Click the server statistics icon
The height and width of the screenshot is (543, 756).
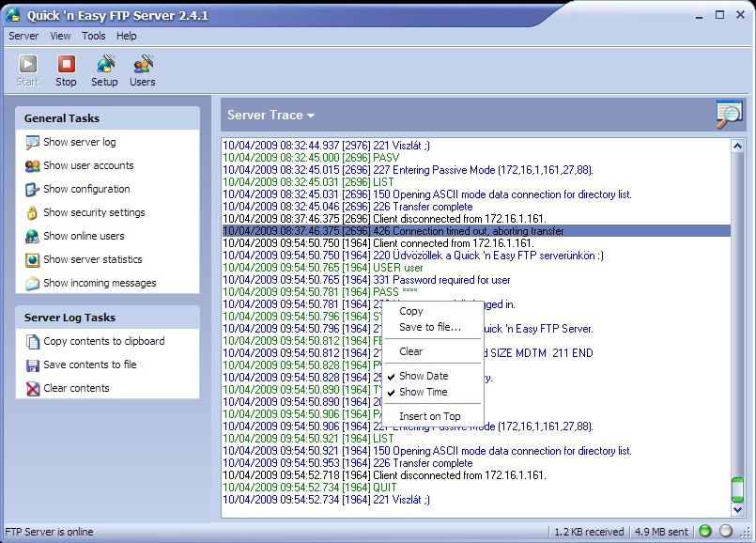click(x=32, y=260)
